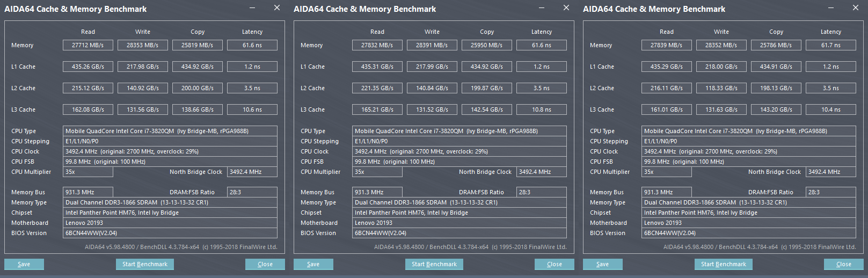The height and width of the screenshot is (278, 868).
Task: Select Memory Read value 27839 MB/s
Action: pyautogui.click(x=667, y=45)
